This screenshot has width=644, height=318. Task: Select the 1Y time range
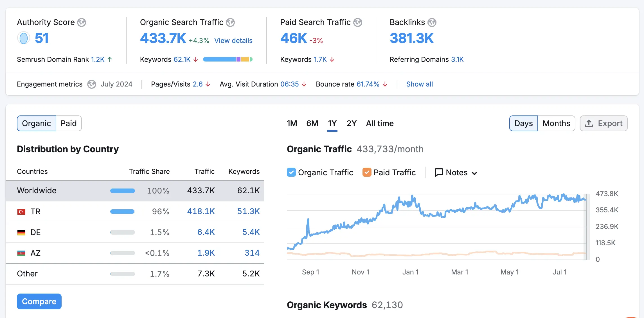point(332,123)
